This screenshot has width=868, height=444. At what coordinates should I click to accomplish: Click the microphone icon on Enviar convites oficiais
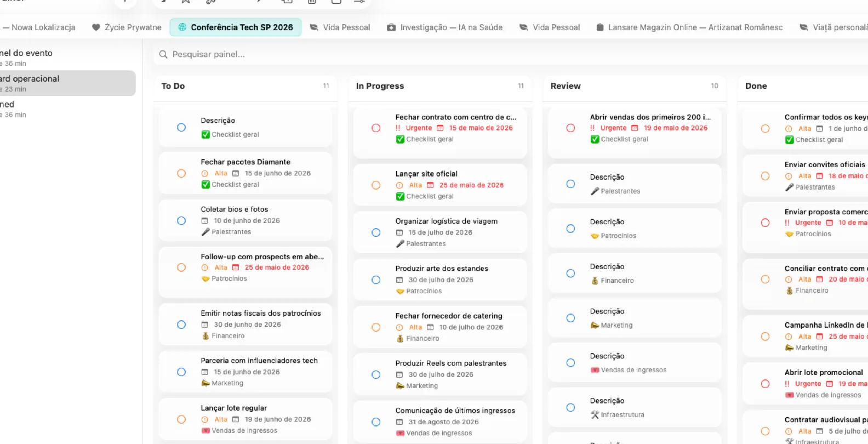coord(789,187)
